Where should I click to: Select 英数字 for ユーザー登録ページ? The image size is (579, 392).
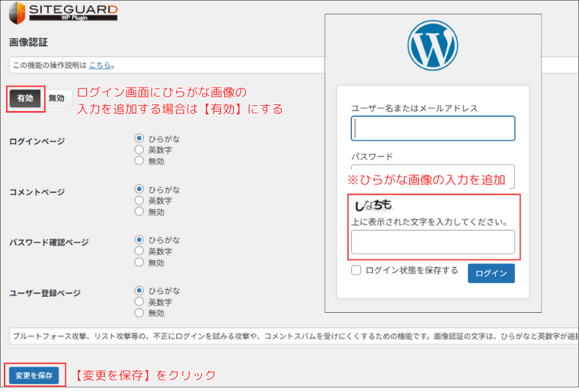click(139, 301)
